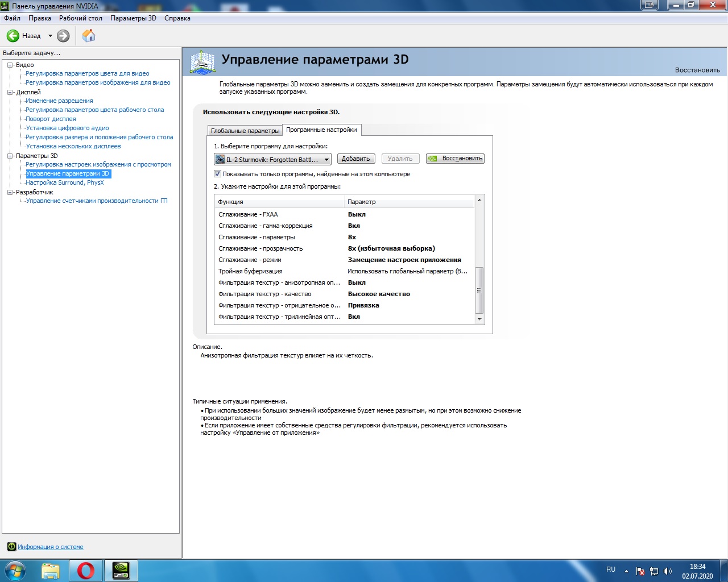Select Изменение разрешения in the tree

(x=59, y=101)
